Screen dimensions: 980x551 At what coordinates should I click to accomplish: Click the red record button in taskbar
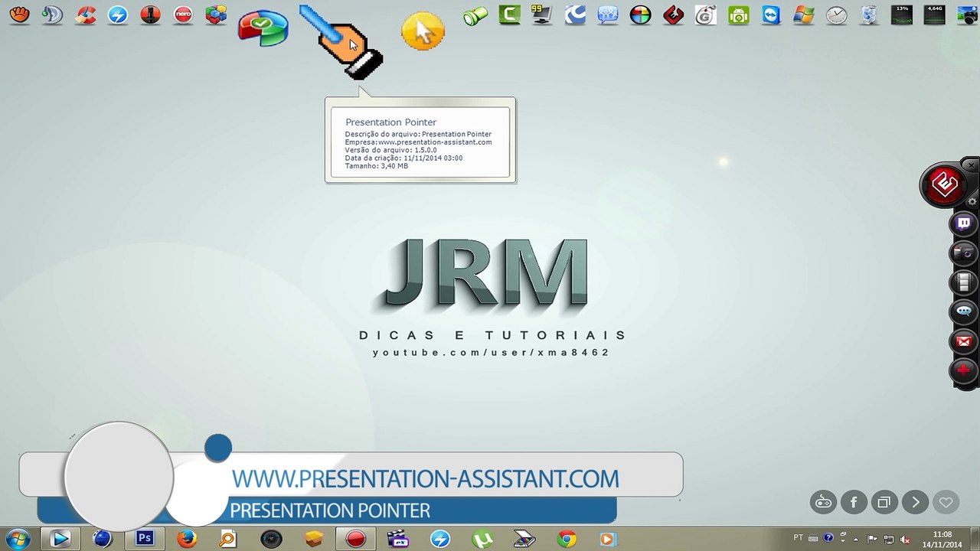pyautogui.click(x=355, y=539)
